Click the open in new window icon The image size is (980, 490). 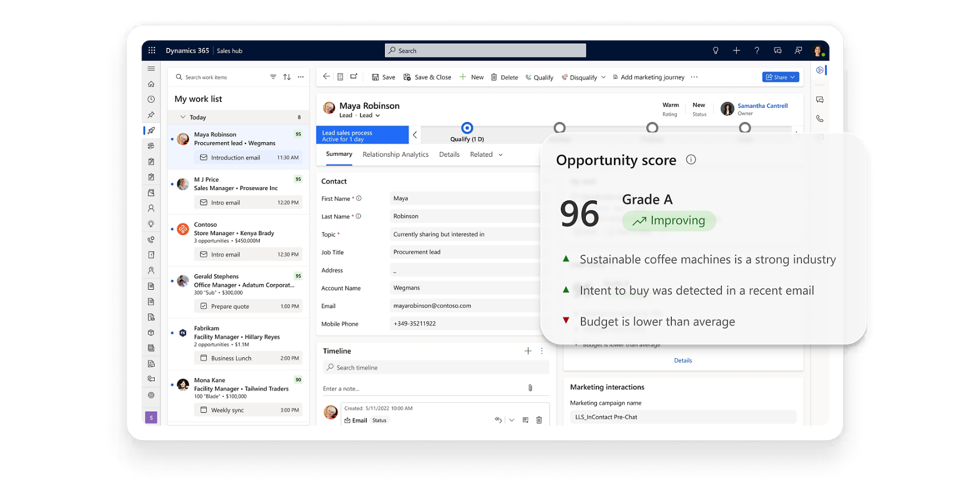point(354,77)
